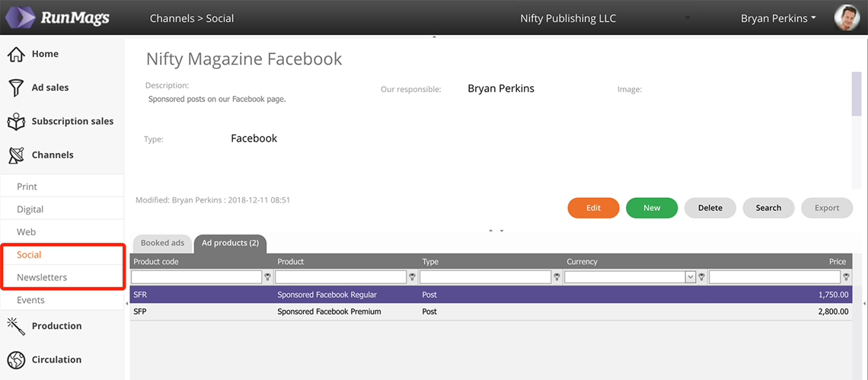Click the Product column filter icon
The height and width of the screenshot is (380, 868).
pyautogui.click(x=412, y=277)
